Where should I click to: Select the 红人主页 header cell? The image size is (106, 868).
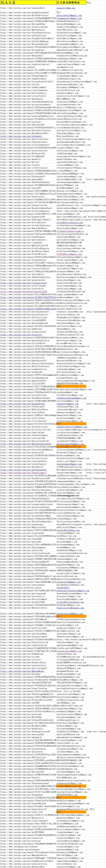[28, 2]
